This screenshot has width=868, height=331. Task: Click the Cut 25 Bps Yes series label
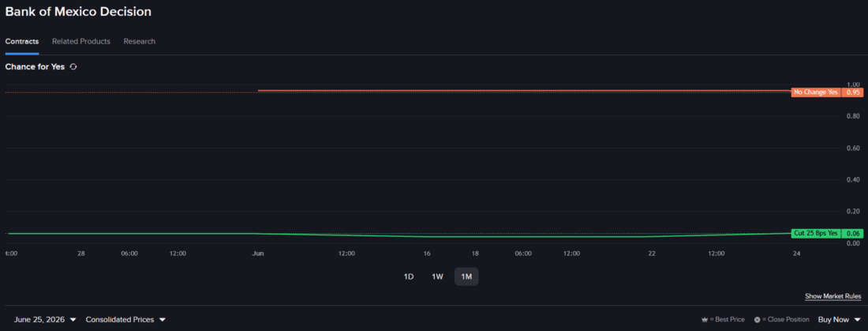[816, 233]
